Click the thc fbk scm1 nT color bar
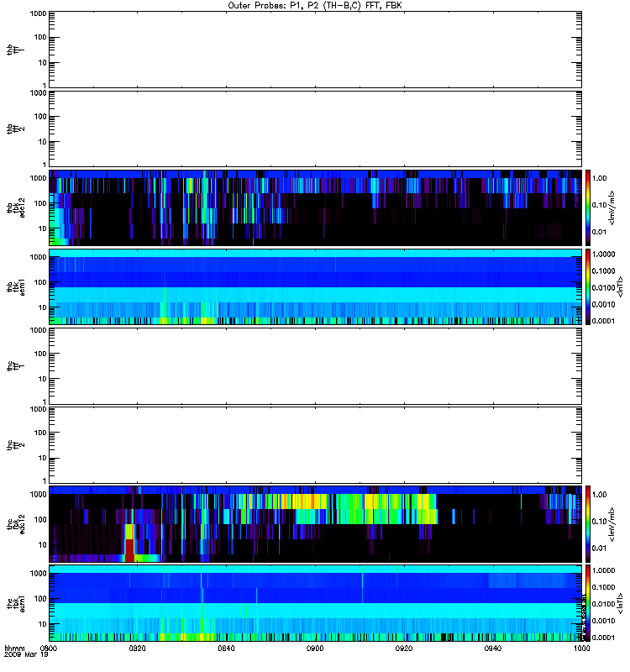 click(588, 603)
